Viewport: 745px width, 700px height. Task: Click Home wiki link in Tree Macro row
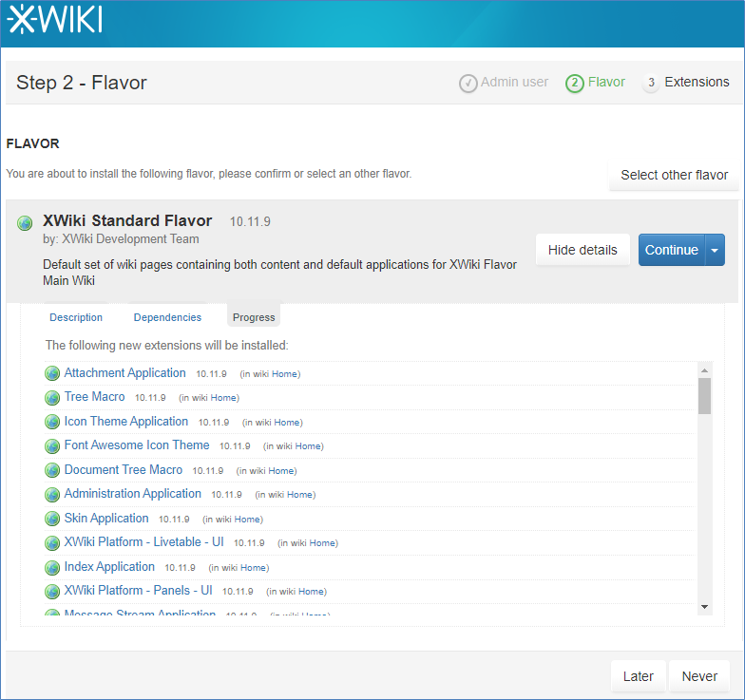[x=223, y=398]
